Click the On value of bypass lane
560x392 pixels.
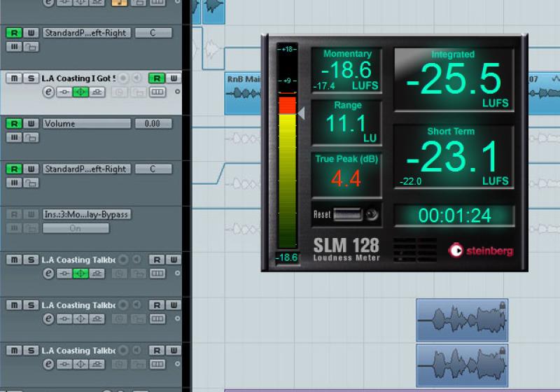point(76,228)
